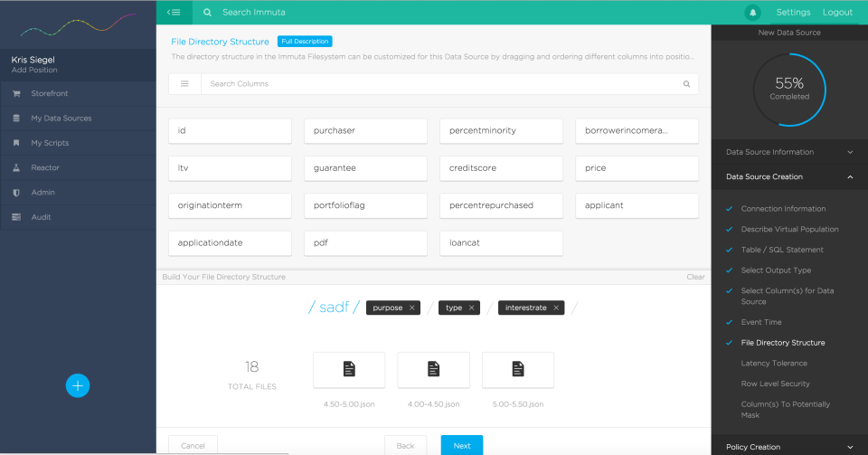Click the Audit list icon
The image size is (868, 455).
click(x=16, y=217)
